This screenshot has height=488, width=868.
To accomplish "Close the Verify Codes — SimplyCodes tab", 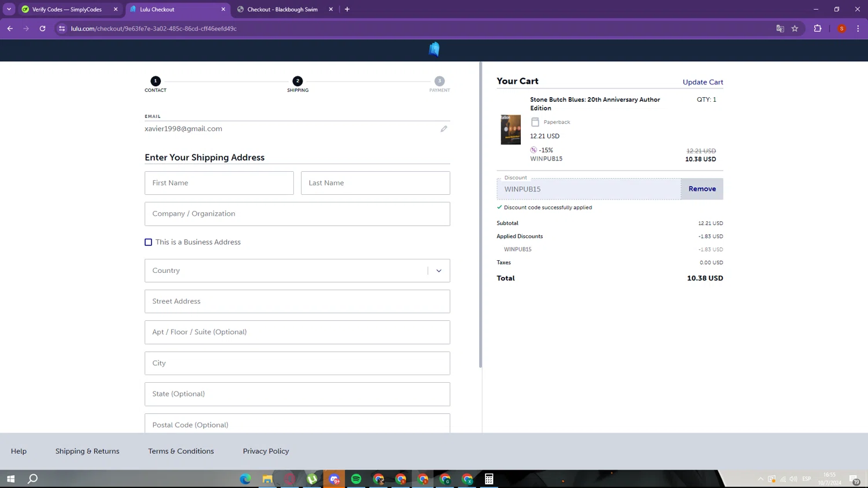I will tap(116, 9).
